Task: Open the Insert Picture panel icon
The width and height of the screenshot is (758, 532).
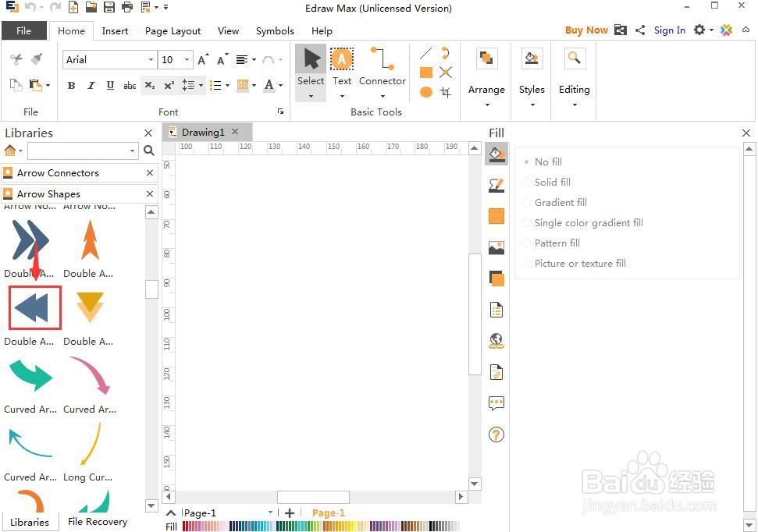Action: pyautogui.click(x=496, y=247)
